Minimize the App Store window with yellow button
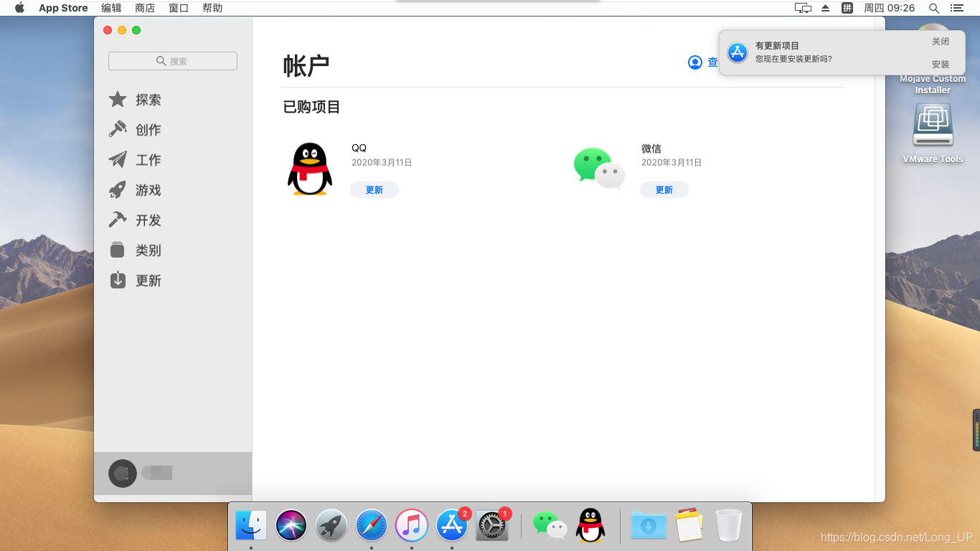Image resolution: width=980 pixels, height=551 pixels. [122, 30]
